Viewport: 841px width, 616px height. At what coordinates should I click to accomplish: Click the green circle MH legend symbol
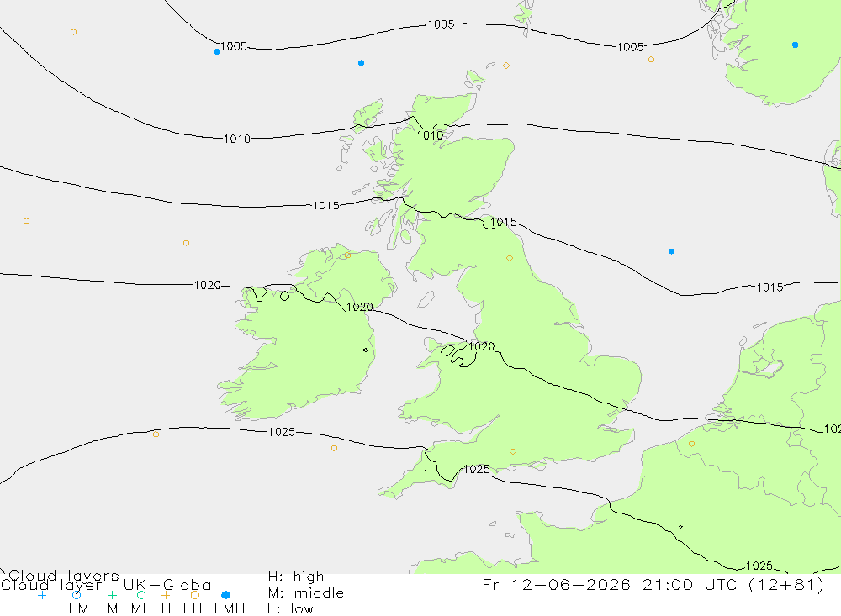click(141, 595)
